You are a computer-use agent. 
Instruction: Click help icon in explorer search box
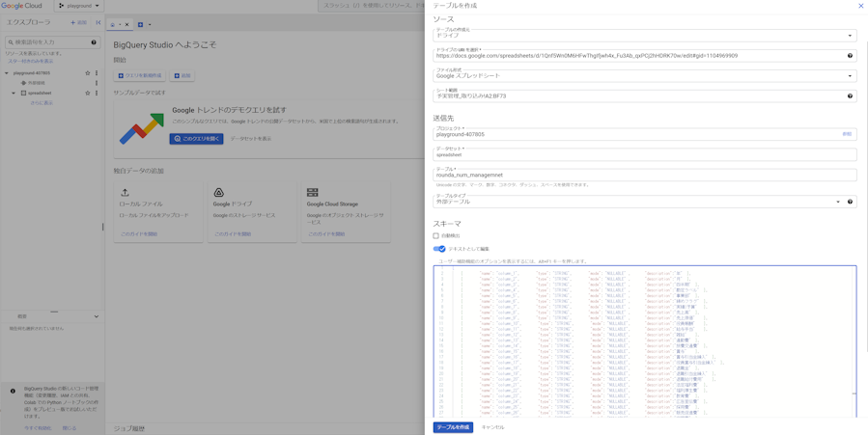click(94, 42)
